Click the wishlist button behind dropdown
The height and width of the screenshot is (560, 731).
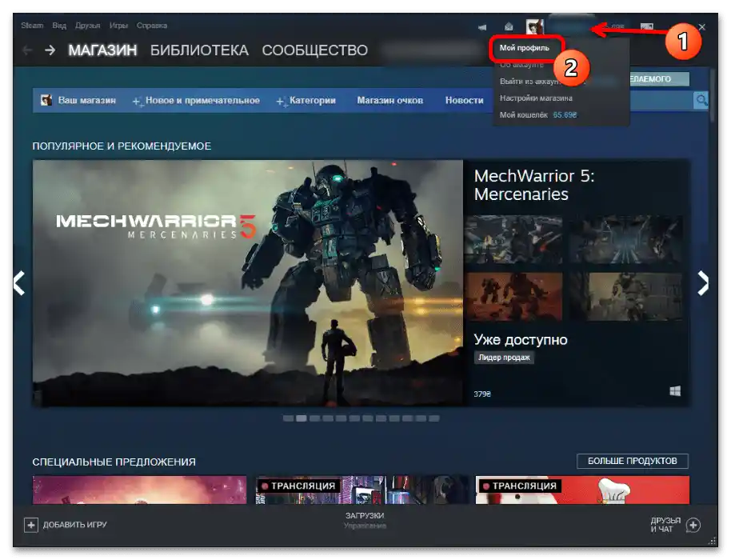tap(659, 79)
